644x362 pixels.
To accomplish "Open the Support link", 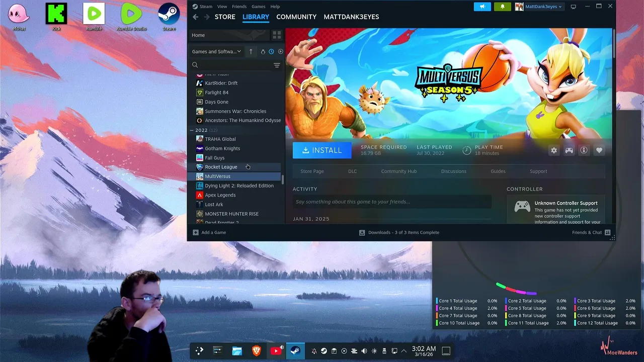I will pyautogui.click(x=538, y=171).
